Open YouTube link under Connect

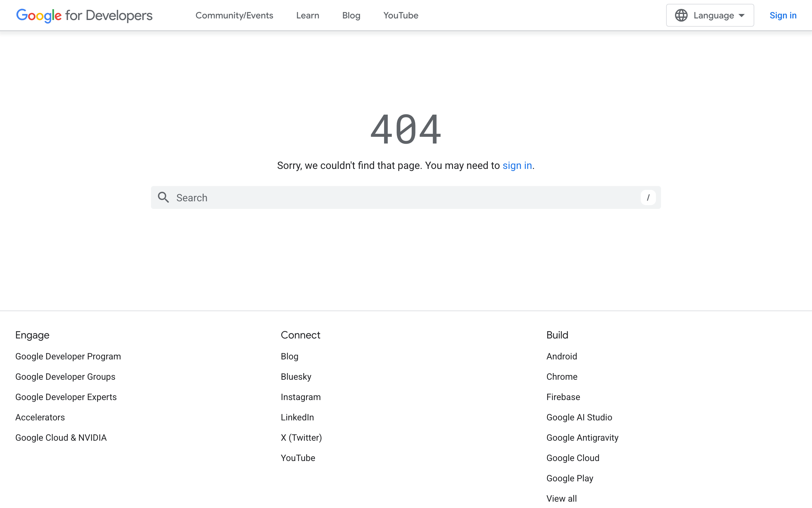298,458
